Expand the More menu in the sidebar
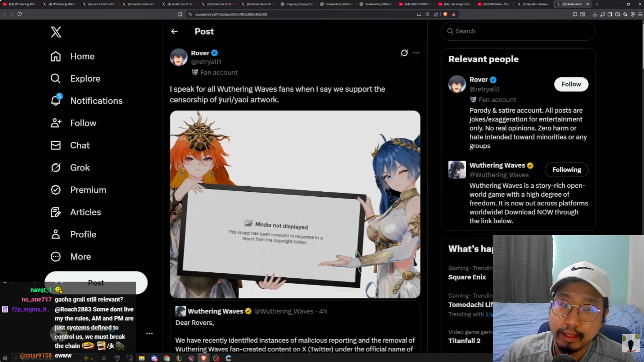 (71, 256)
